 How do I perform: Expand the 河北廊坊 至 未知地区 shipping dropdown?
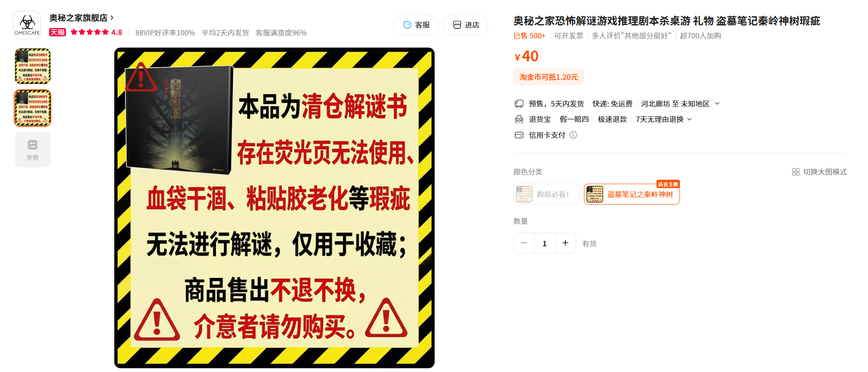click(x=717, y=104)
